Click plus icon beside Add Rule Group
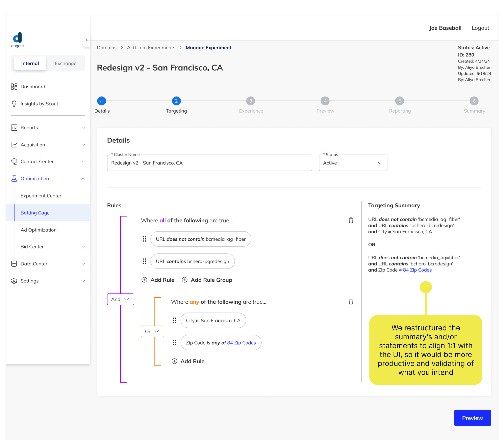This screenshot has height=446, width=504. click(x=185, y=280)
